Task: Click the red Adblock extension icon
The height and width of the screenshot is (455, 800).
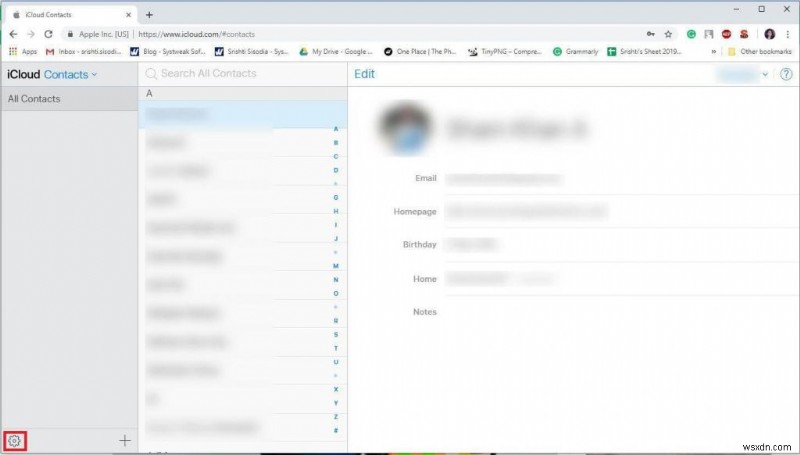Action: click(x=727, y=34)
